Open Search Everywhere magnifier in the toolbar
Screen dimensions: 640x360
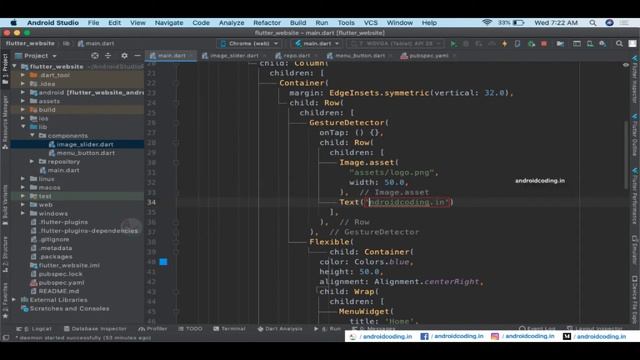619,44
